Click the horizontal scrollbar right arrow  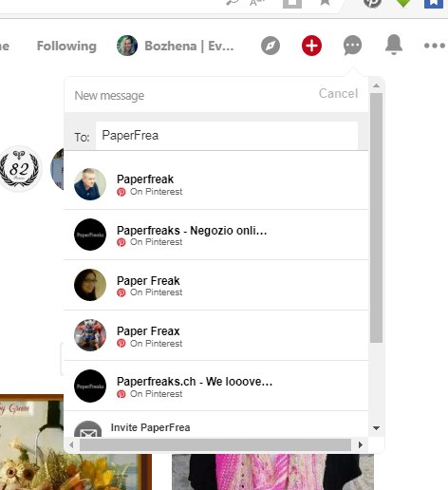tap(361, 444)
